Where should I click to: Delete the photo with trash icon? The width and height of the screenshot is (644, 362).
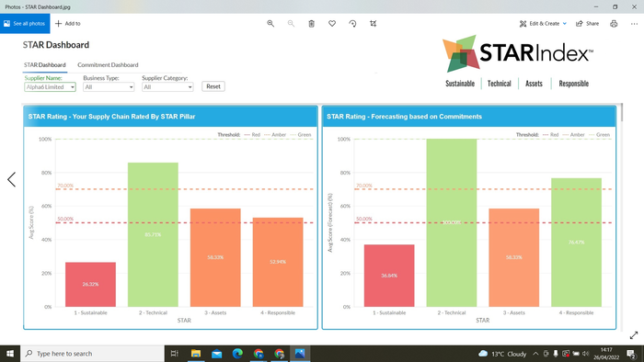coord(311,24)
